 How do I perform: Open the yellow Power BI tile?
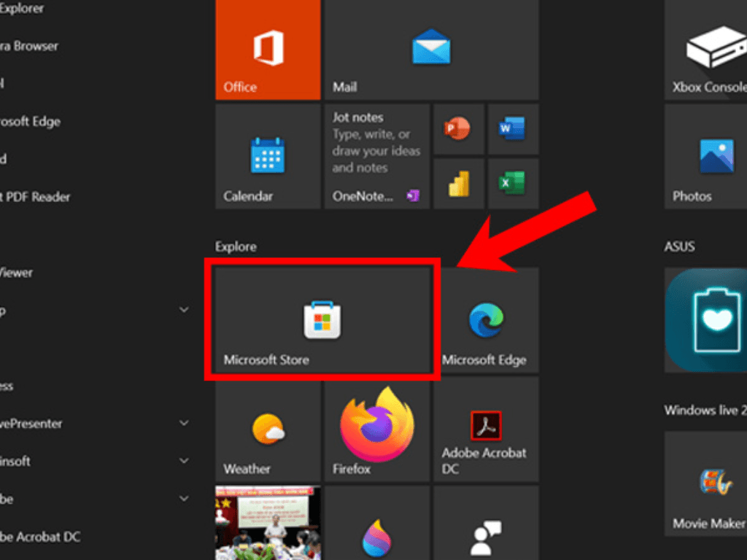pyautogui.click(x=459, y=183)
